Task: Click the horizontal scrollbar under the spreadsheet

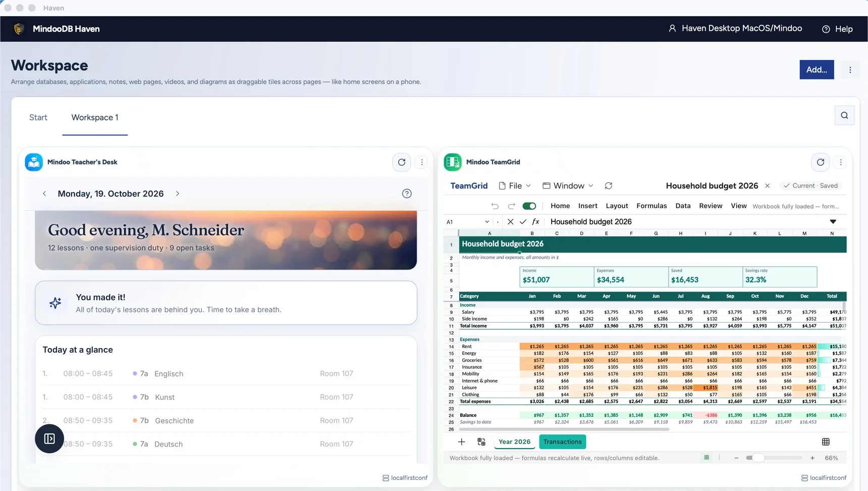Action: tap(563, 429)
